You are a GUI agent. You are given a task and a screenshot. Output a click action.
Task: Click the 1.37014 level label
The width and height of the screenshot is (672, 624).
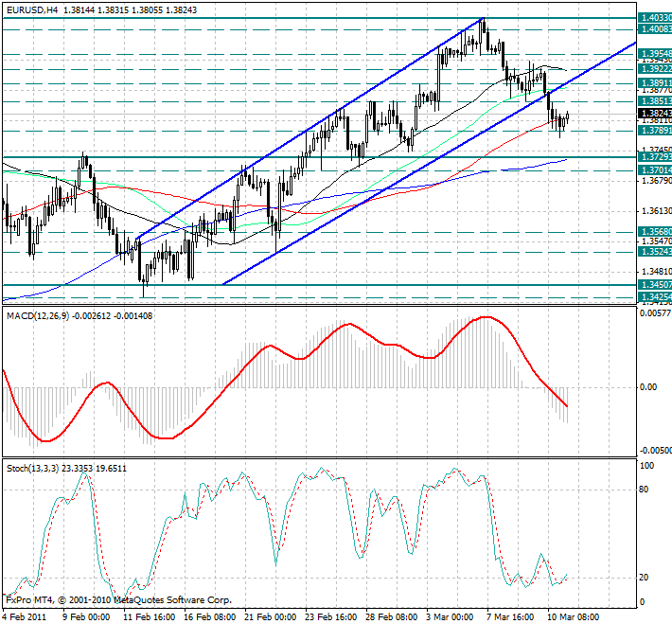[655, 170]
